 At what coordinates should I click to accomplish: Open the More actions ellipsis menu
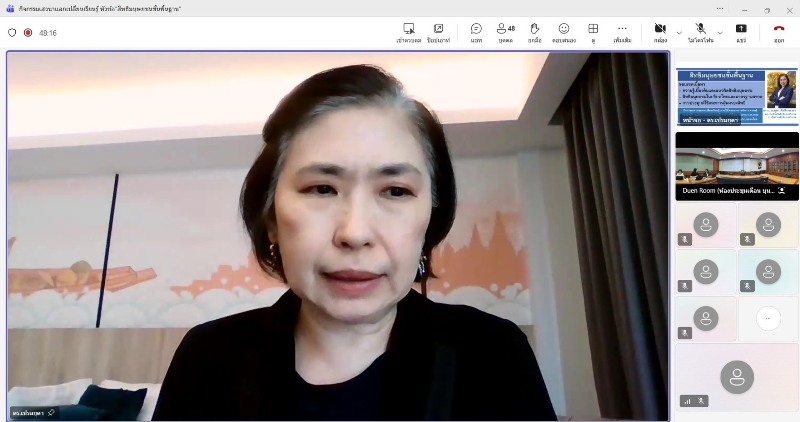point(622,32)
